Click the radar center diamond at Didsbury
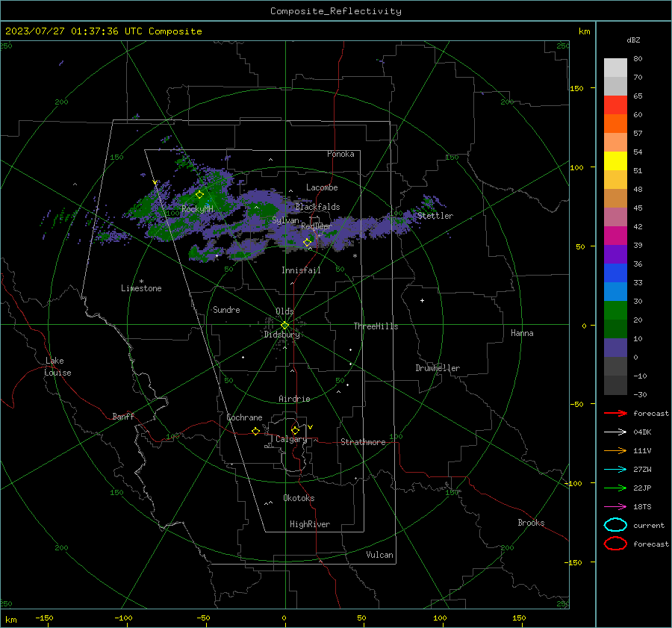This screenshot has height=628, width=672. click(x=284, y=326)
